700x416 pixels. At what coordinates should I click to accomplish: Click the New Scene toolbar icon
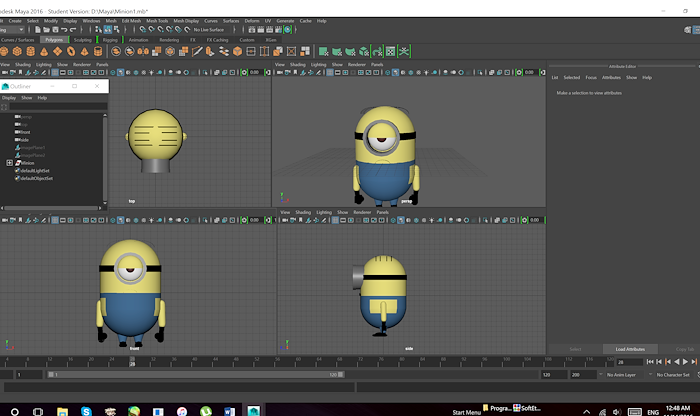point(38,29)
